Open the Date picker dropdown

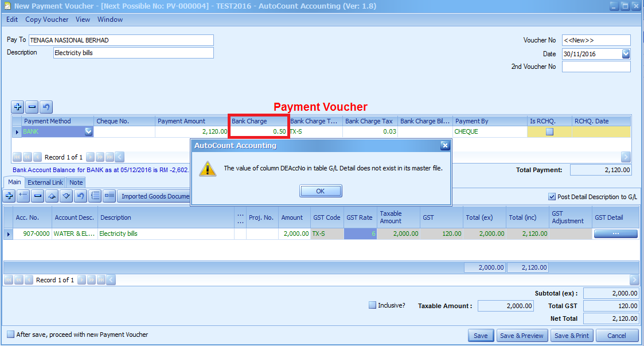click(626, 53)
